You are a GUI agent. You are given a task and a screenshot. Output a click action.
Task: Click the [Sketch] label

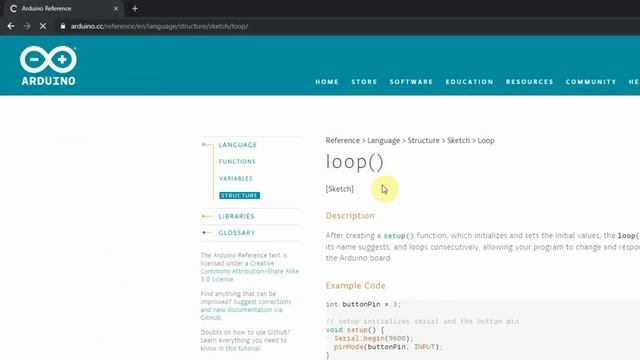click(340, 189)
